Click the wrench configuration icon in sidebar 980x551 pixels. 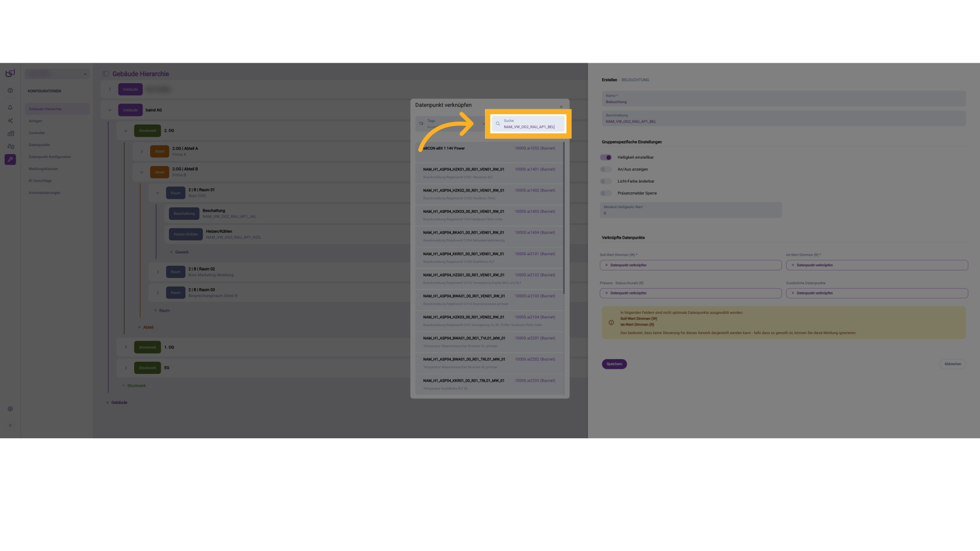(10, 160)
